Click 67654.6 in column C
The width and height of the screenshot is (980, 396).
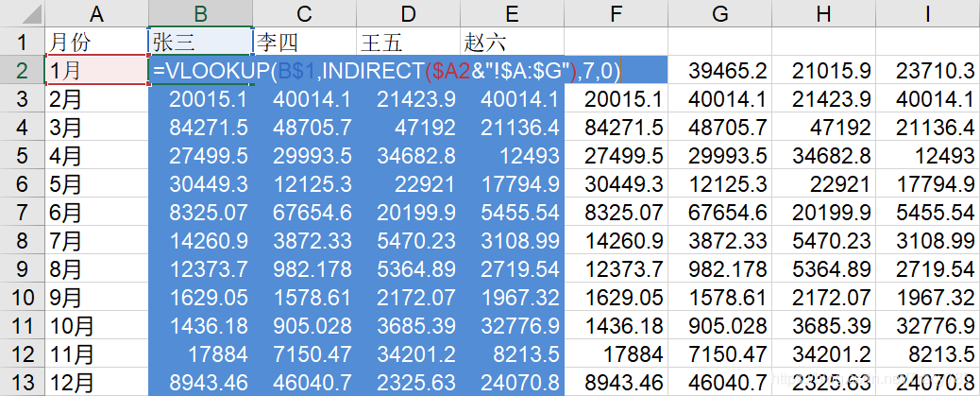point(304,212)
